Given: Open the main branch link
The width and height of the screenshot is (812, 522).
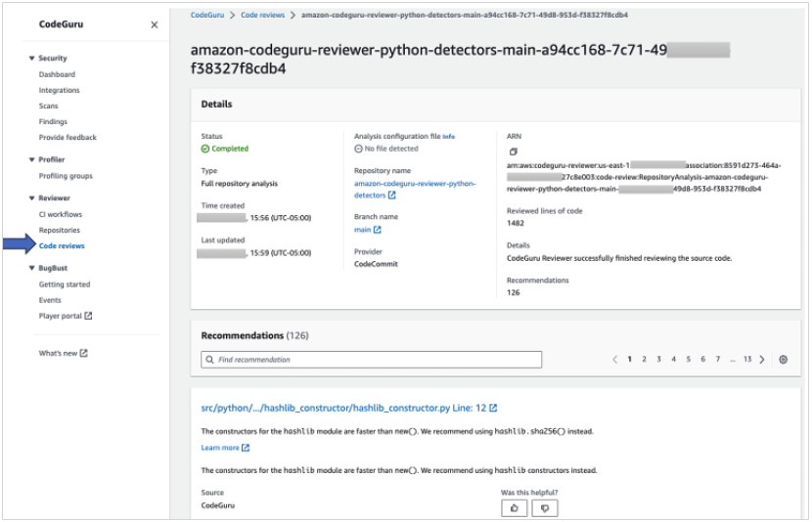Looking at the screenshot, I should (362, 230).
